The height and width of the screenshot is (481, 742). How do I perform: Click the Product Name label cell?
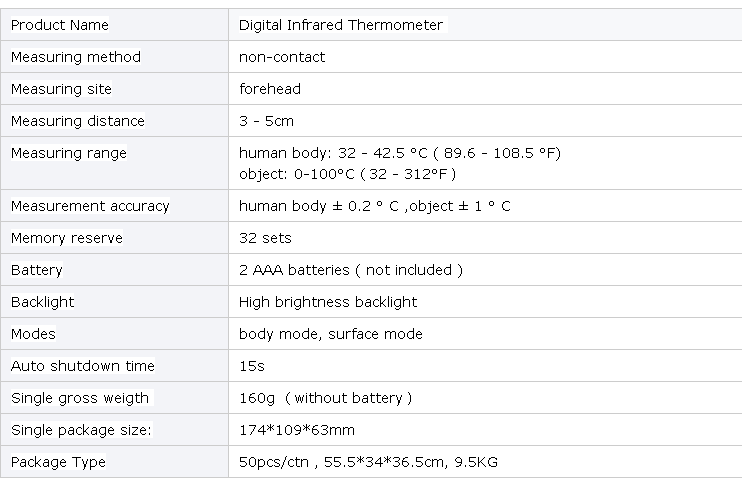[x=114, y=25]
